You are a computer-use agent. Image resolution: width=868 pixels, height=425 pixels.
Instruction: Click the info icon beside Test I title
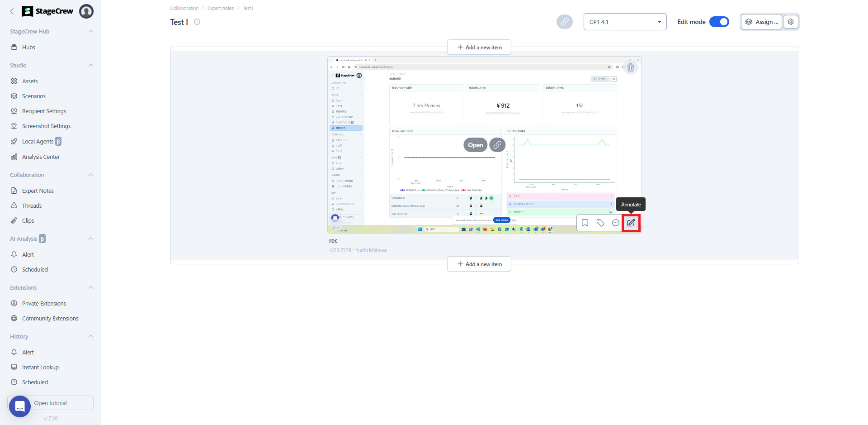point(197,22)
